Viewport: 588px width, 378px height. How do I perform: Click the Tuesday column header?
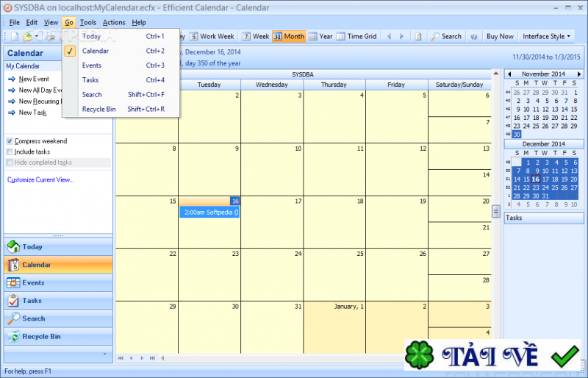pos(209,85)
